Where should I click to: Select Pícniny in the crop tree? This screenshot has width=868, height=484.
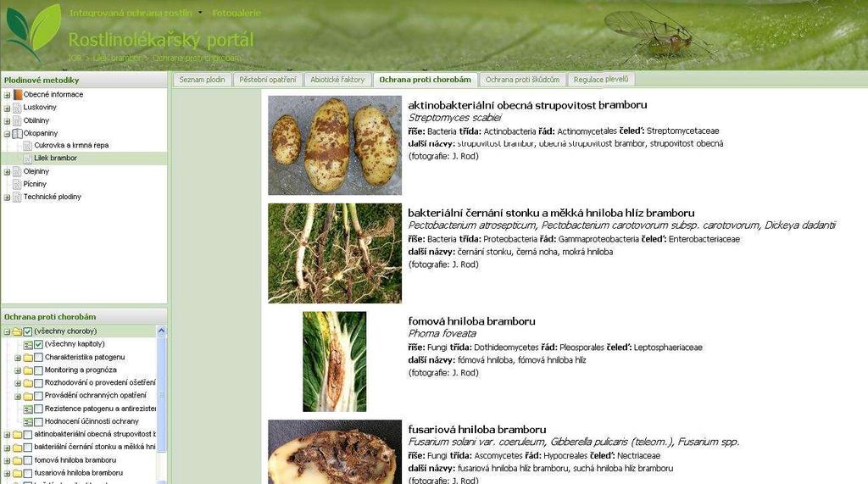(x=35, y=185)
